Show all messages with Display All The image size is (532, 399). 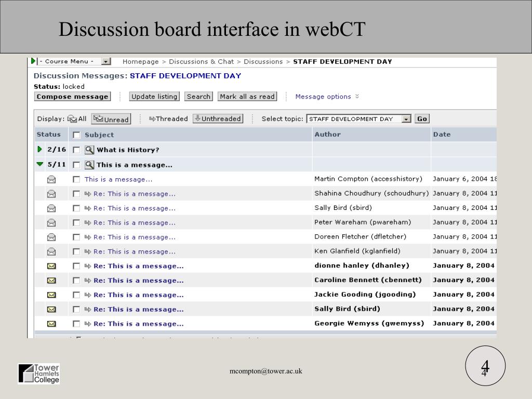point(77,119)
